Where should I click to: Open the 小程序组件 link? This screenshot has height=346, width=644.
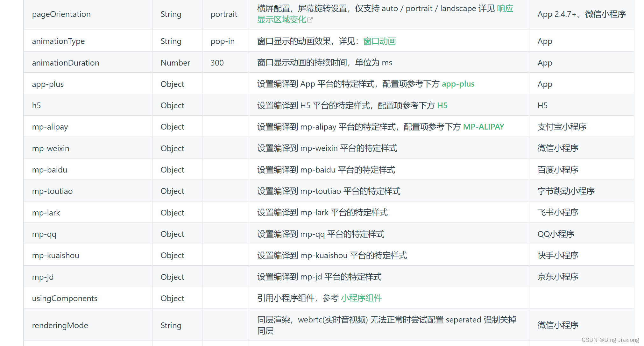point(361,298)
